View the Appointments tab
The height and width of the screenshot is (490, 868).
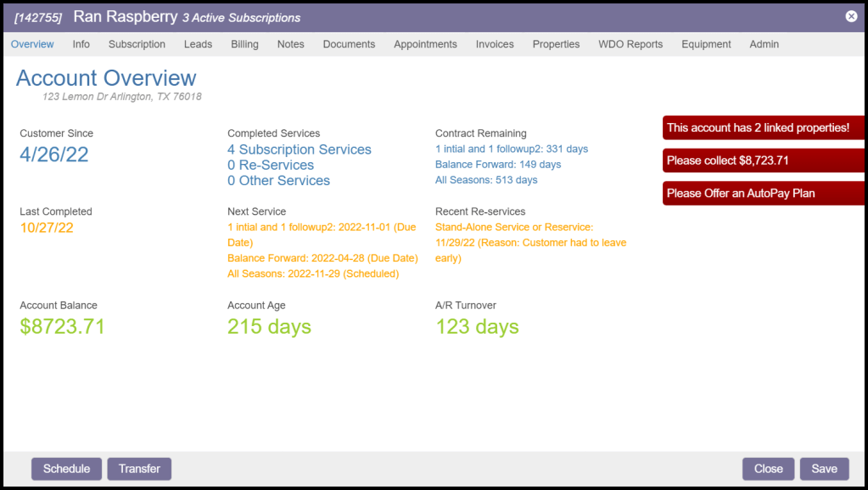coord(425,44)
